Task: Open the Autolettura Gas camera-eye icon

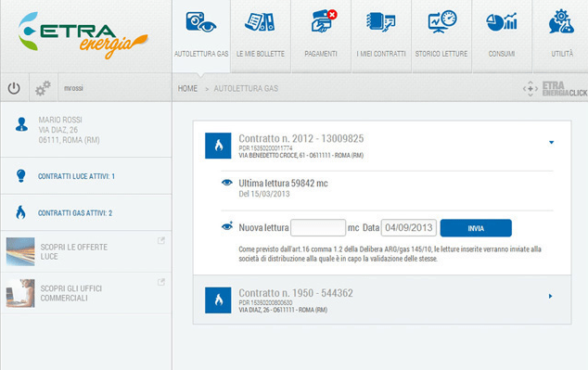Action: click(201, 22)
